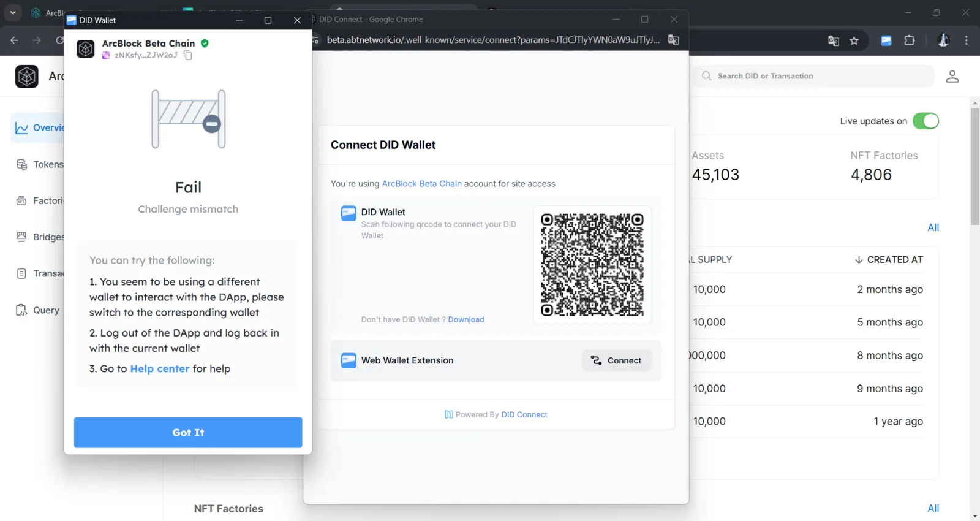The image size is (980, 521).
Task: Click the '5 months ago' table cell
Action: (889, 322)
